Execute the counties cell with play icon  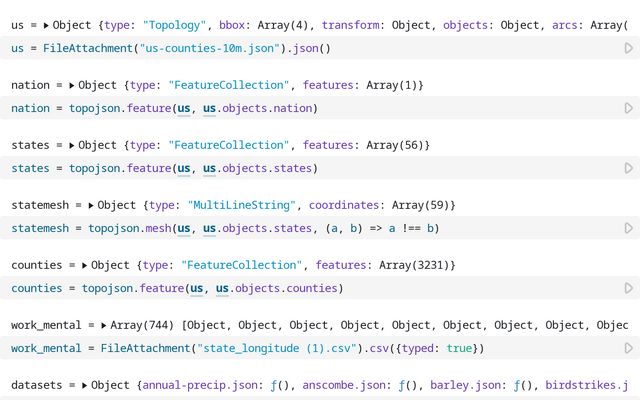point(628,288)
